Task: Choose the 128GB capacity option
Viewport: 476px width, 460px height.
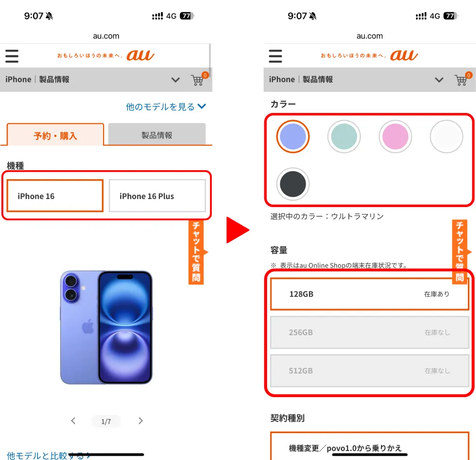Action: (x=370, y=294)
